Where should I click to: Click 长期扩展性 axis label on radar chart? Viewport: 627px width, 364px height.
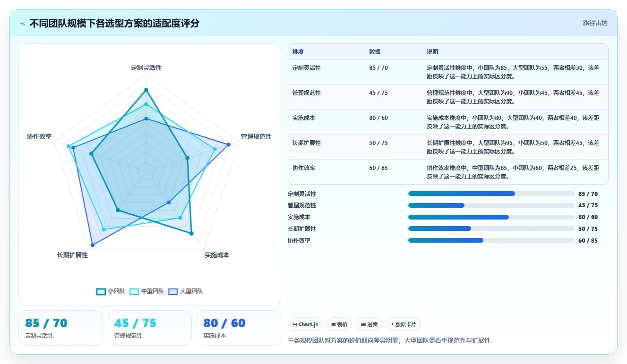tap(72, 255)
